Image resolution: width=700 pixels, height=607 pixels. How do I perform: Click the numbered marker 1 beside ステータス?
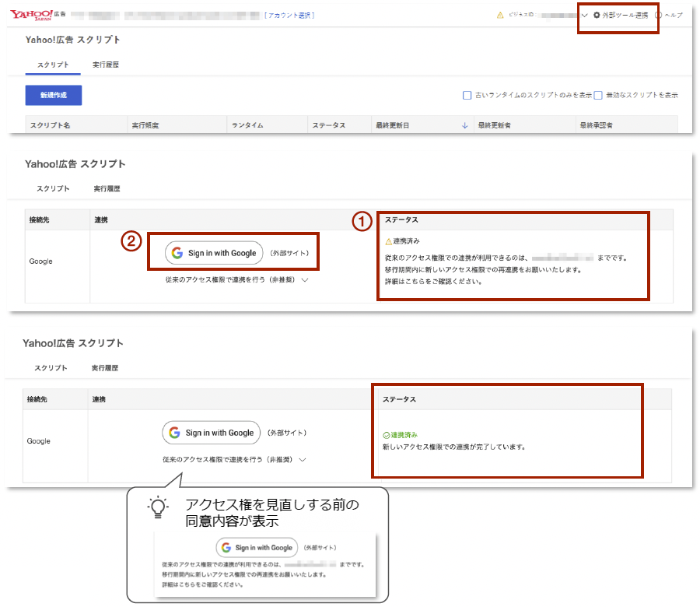point(359,221)
